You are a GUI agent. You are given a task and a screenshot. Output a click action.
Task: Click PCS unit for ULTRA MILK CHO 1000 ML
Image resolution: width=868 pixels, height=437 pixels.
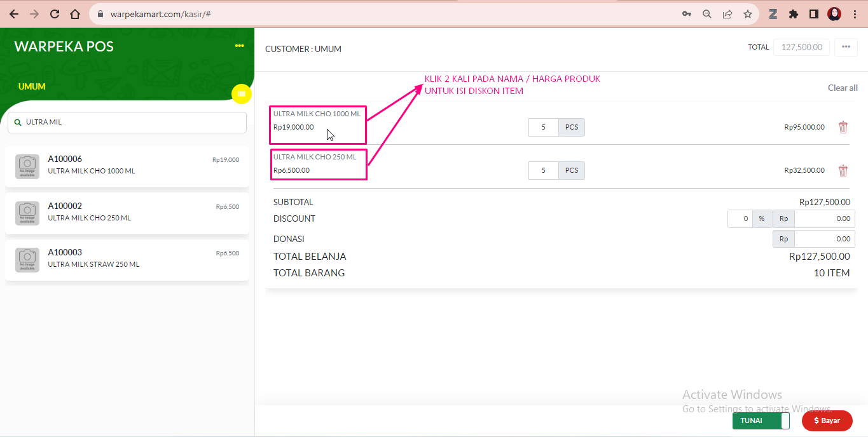point(572,127)
